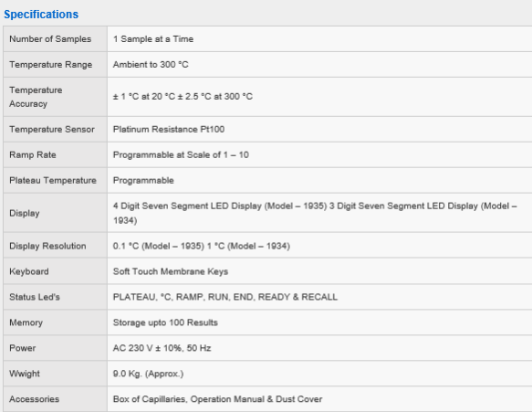This screenshot has width=532, height=412.
Task: Click 'Platinum Resistance Pt100' text
Action: [169, 130]
